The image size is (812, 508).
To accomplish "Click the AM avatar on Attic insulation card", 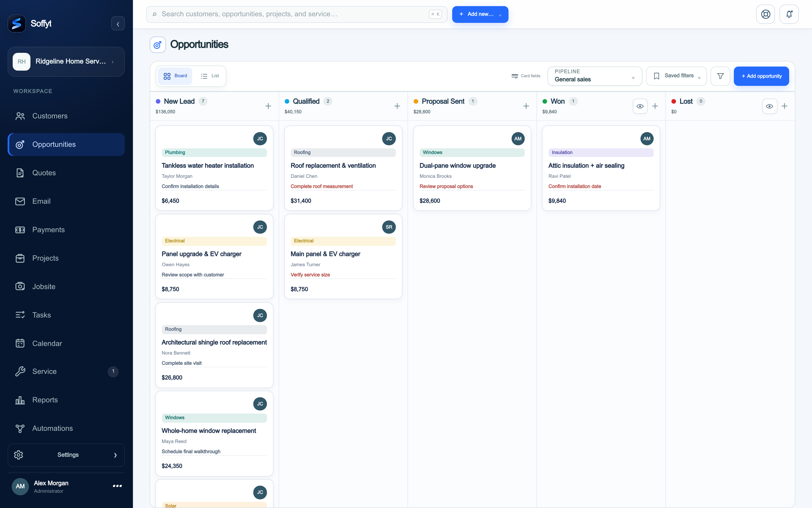I will (x=647, y=139).
